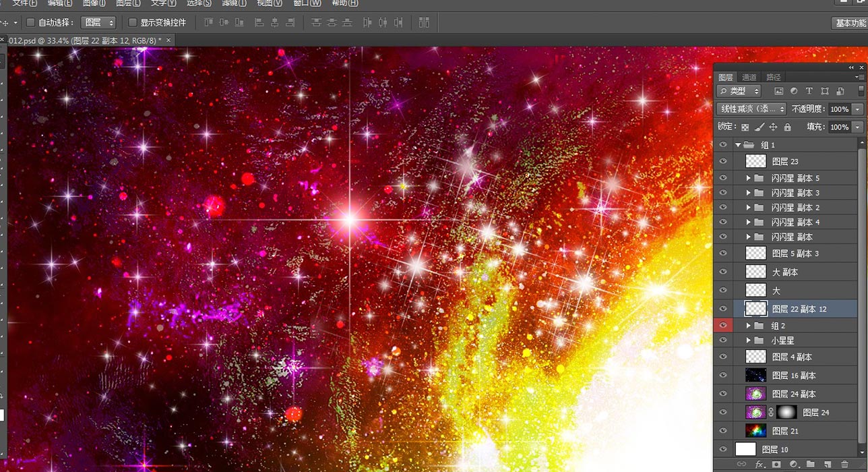Image resolution: width=868 pixels, height=472 pixels.
Task: Filter layers by type (T) icon
Action: [809, 91]
